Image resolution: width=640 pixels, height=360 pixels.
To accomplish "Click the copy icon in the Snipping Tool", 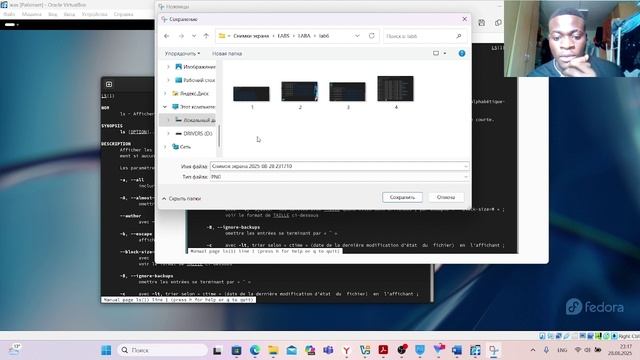I will [498, 23].
